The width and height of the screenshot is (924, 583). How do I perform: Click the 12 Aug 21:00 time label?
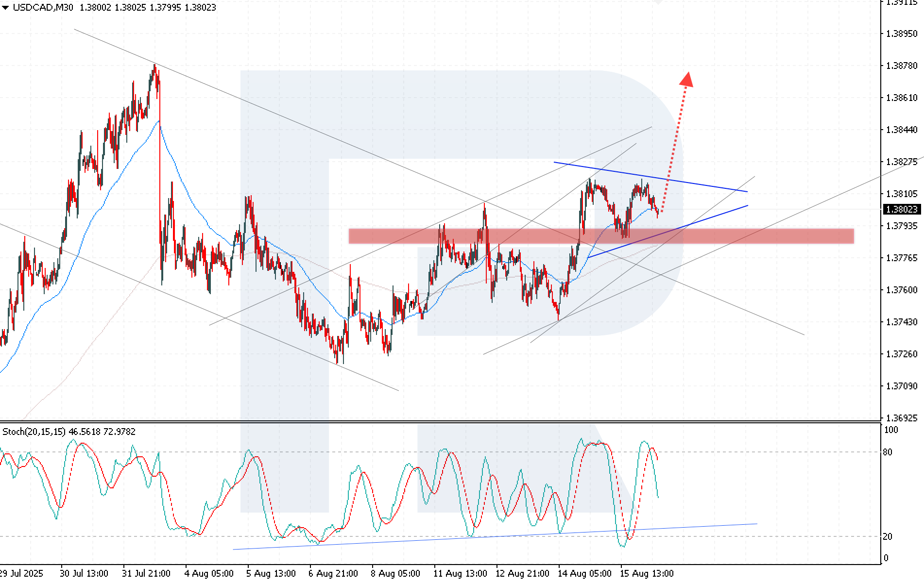[x=522, y=573]
